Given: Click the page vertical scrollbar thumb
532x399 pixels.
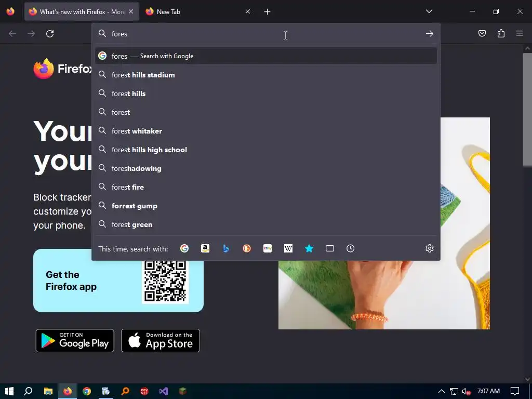Looking at the screenshot, I should [527, 109].
